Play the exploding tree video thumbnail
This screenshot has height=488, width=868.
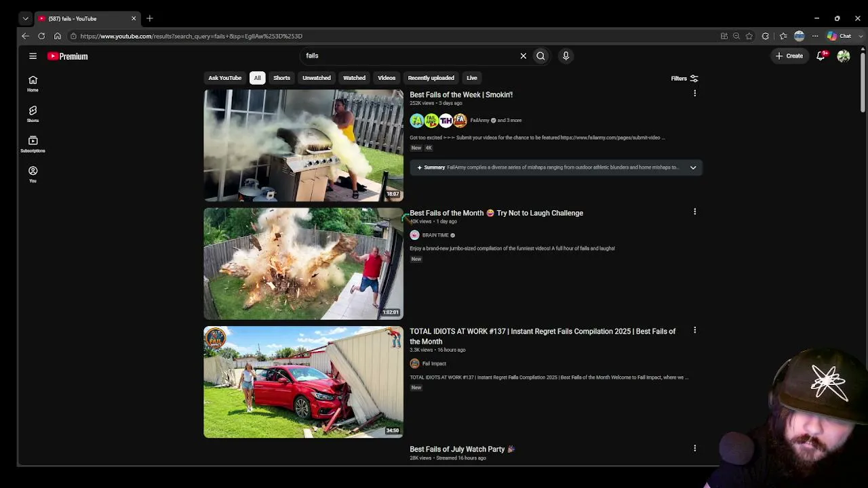tap(303, 264)
